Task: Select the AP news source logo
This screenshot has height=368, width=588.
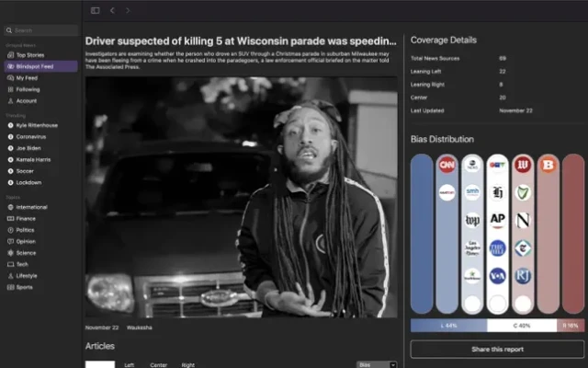Action: tap(497, 220)
